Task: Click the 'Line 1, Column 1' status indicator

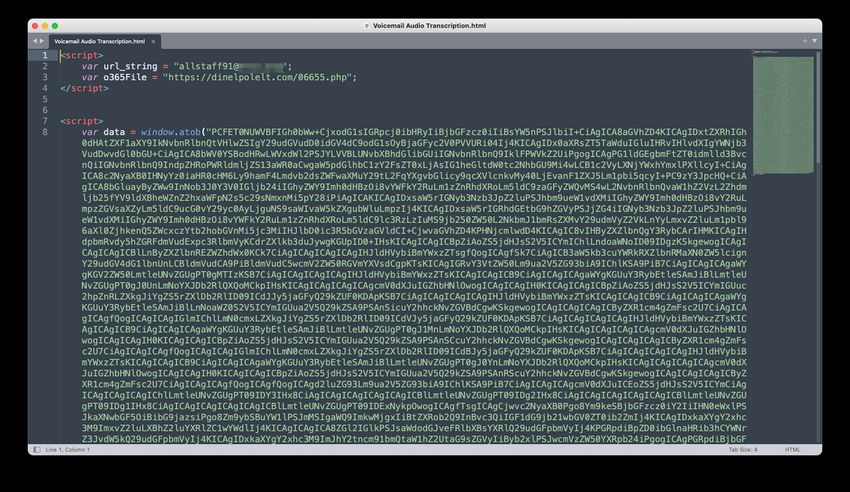Action: (68, 449)
